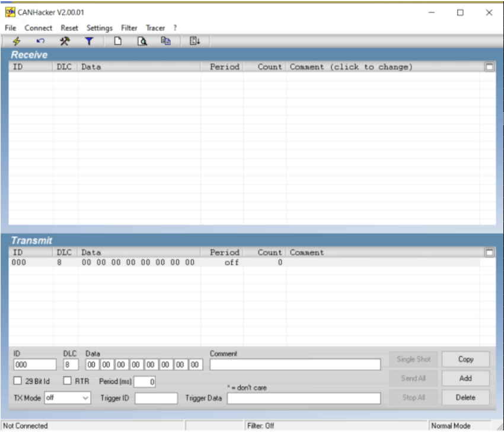
Task: Toggle the RTR checkbox
Action: pos(67,381)
